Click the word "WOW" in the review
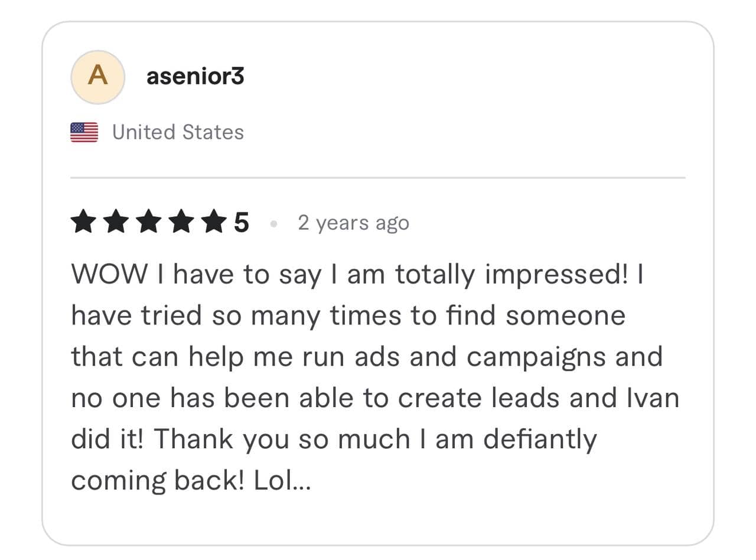 pos(109,275)
